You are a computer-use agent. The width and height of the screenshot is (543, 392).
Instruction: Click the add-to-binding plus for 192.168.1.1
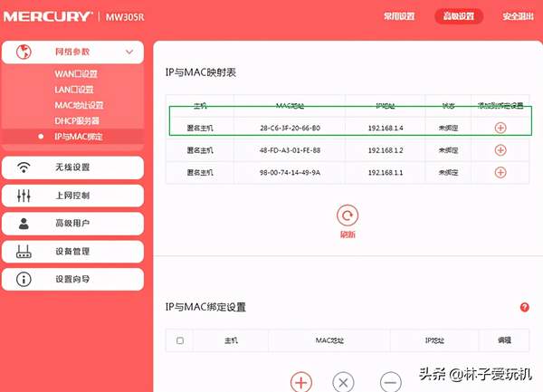(500, 172)
